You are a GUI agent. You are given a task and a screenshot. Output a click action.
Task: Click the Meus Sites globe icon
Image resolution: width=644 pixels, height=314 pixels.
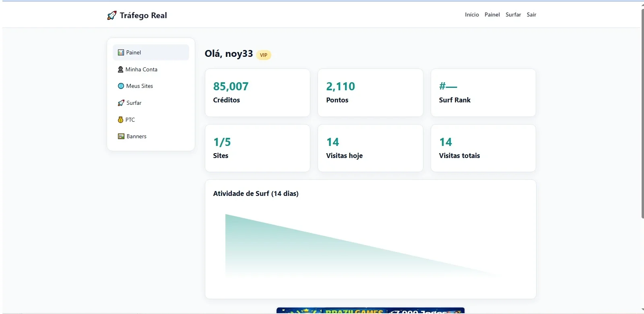point(121,86)
